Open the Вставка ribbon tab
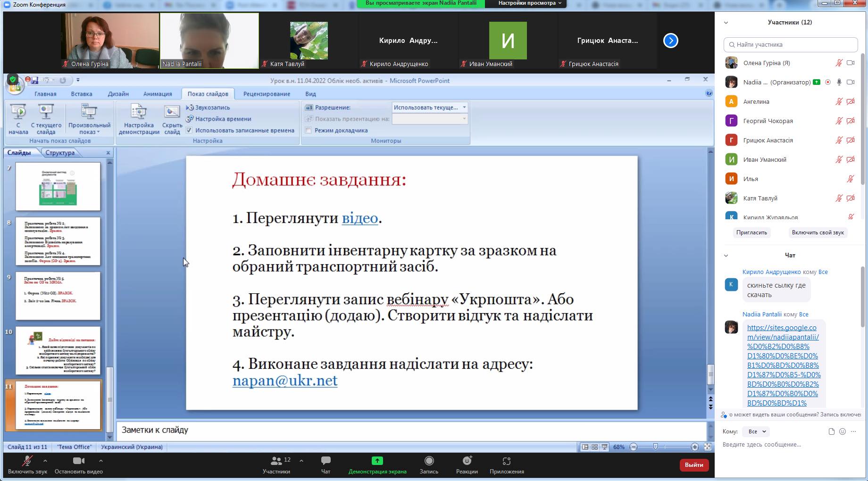The height and width of the screenshot is (481, 868). [82, 94]
